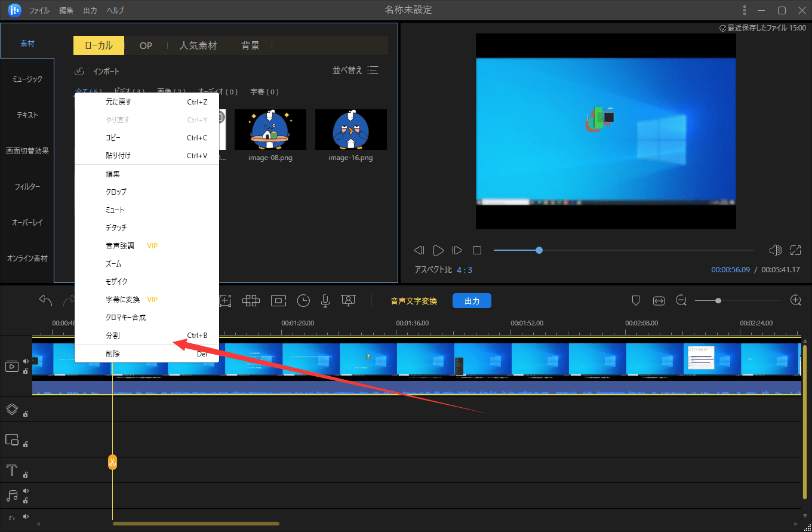The height and width of the screenshot is (532, 812).
Task: Click the import icon next to インポート
Action: [x=79, y=71]
